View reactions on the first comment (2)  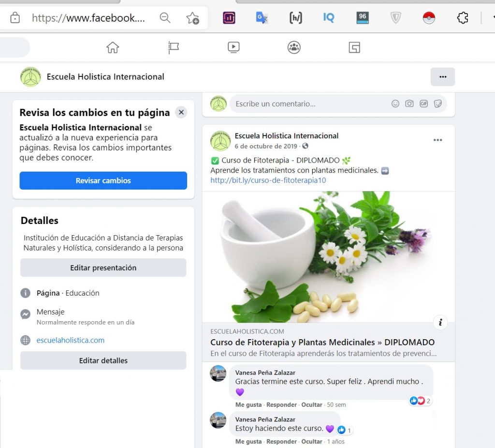[x=420, y=401]
